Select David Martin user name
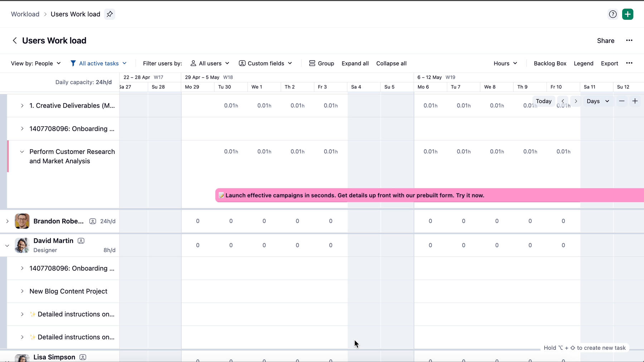644x362 pixels. coord(53,241)
